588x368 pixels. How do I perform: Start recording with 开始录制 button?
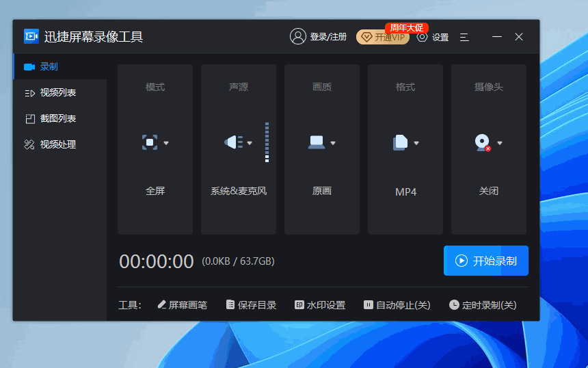[486, 261]
